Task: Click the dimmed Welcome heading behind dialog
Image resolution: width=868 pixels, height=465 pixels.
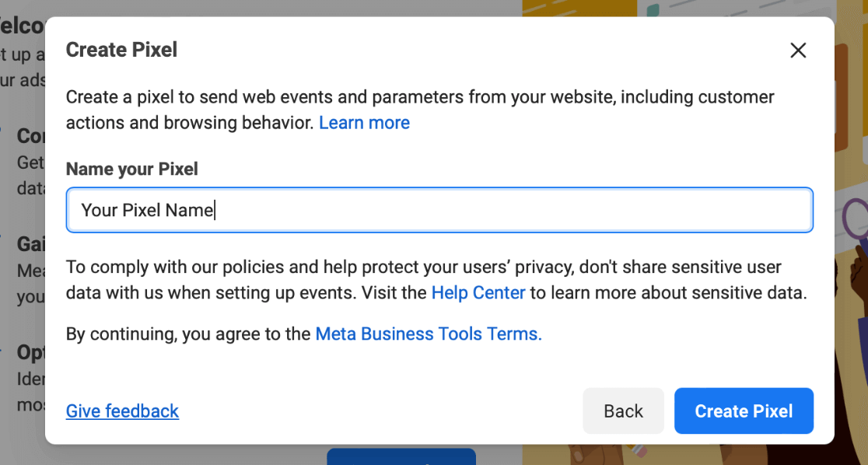Action: click(x=22, y=26)
